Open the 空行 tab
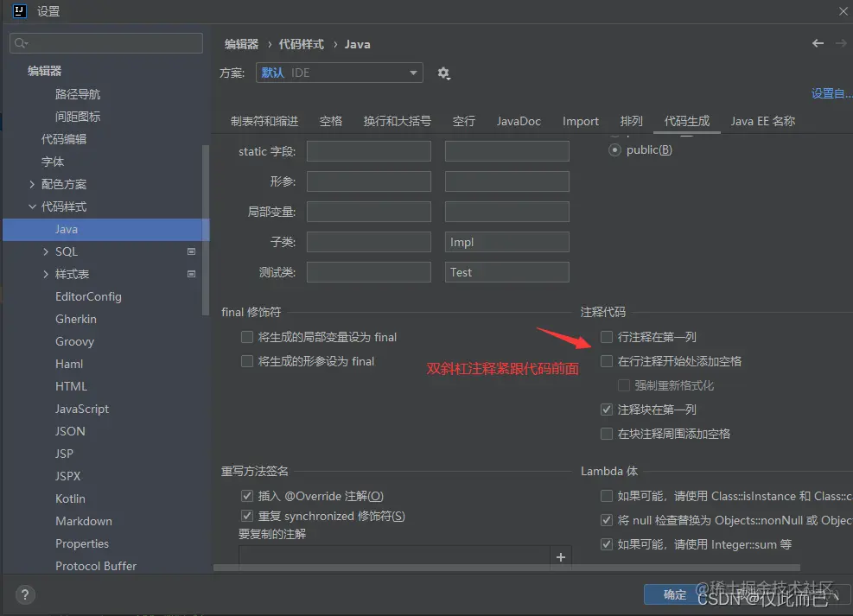The image size is (853, 616). point(464,121)
